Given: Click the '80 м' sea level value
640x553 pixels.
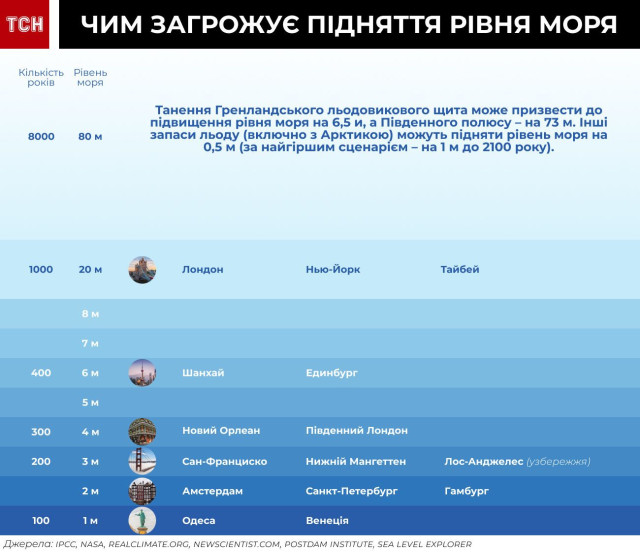Looking at the screenshot, I should 91,136.
